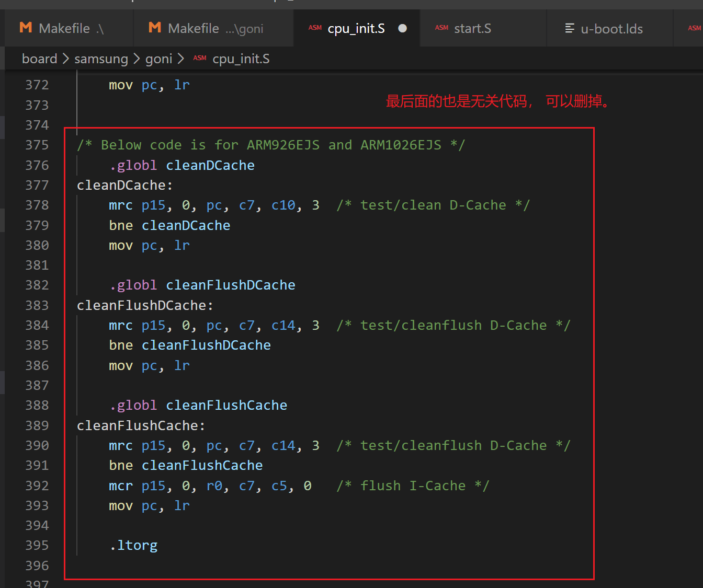This screenshot has width=703, height=588.
Task: Click the 'cleanFlushDCache:' label on line 383
Action: [145, 305]
